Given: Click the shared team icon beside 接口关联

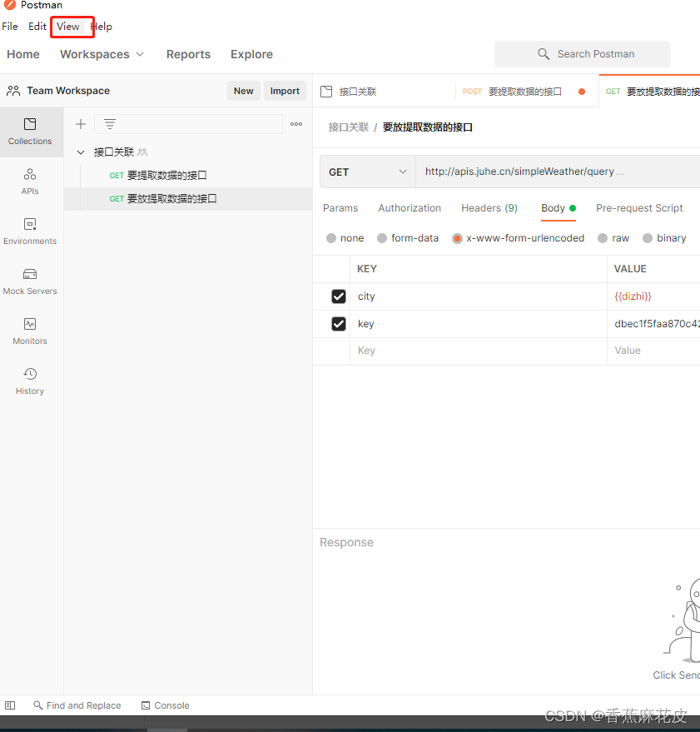Looking at the screenshot, I should pyautogui.click(x=142, y=152).
